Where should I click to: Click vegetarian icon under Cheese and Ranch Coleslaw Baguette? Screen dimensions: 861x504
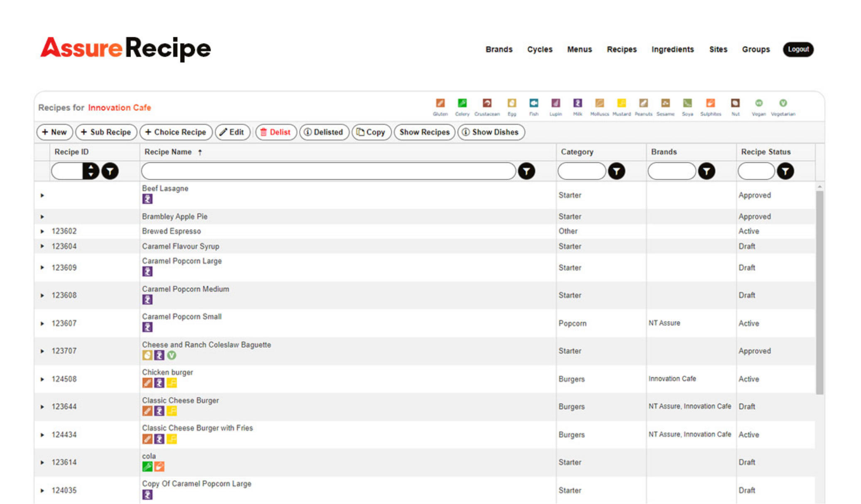click(x=172, y=355)
